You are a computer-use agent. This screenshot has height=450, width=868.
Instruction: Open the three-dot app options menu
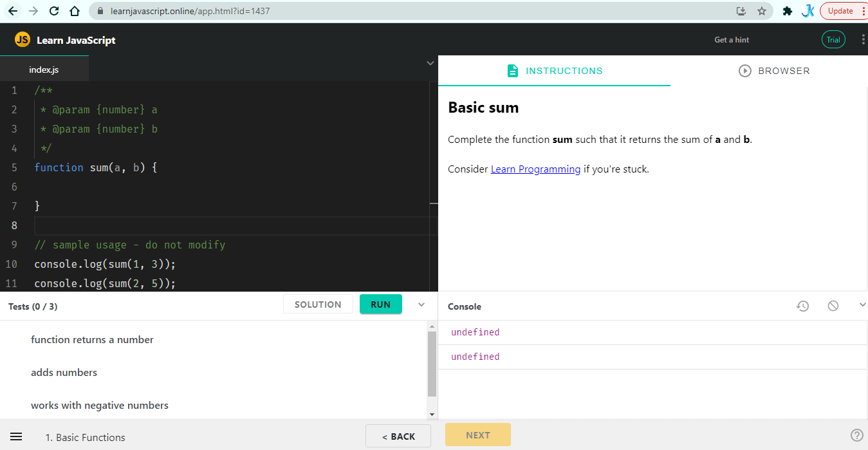pos(863,39)
